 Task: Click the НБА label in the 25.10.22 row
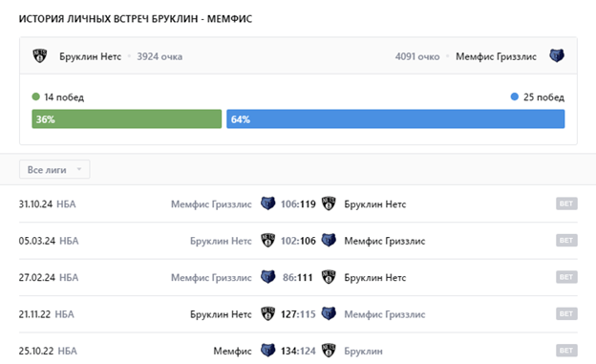coord(67,351)
